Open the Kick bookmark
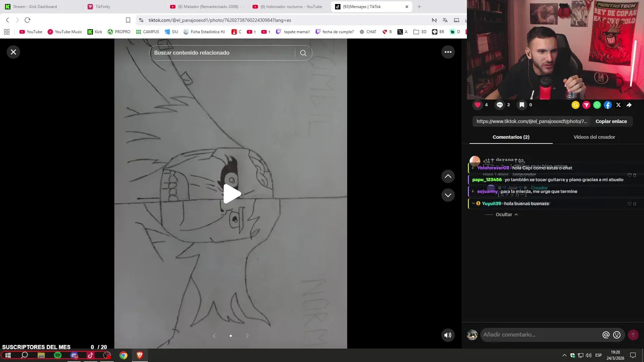This screenshot has width=644, height=362. 95,32
